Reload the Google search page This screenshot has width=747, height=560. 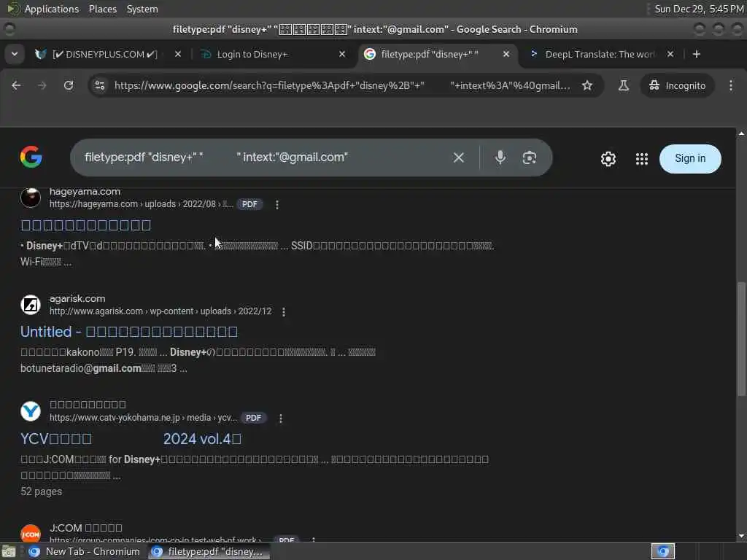pyautogui.click(x=69, y=85)
